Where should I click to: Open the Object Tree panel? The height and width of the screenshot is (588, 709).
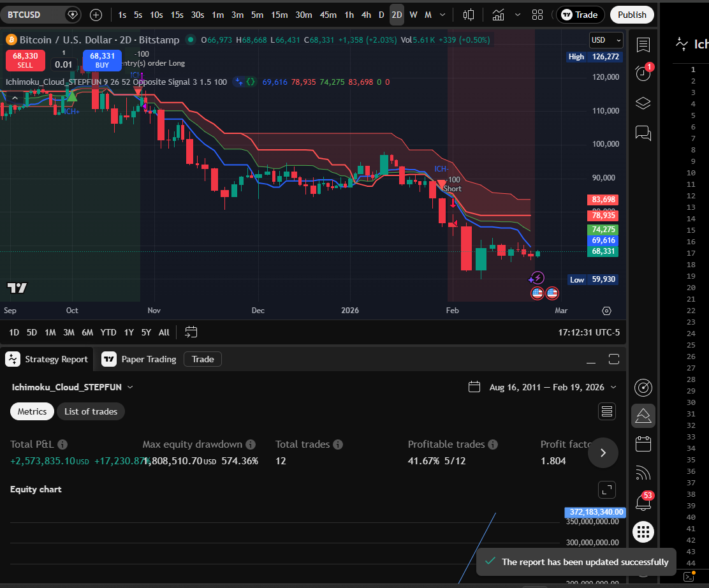click(x=643, y=103)
